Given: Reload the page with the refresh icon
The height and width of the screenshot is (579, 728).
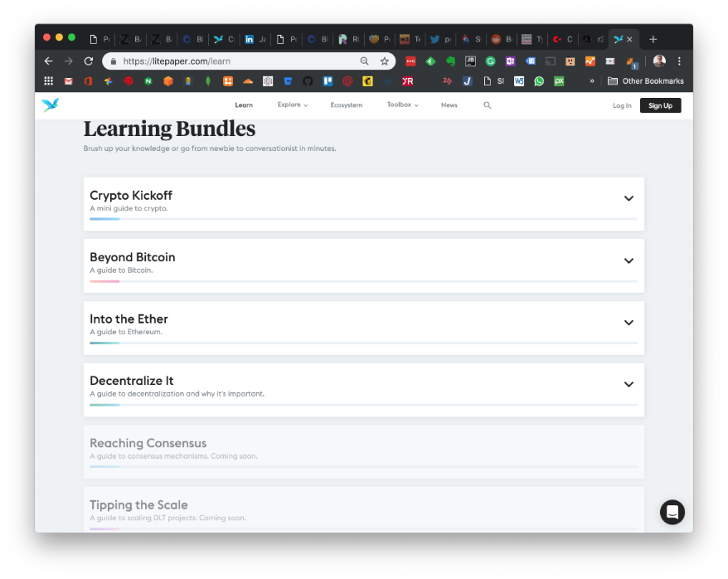Looking at the screenshot, I should click(x=89, y=61).
